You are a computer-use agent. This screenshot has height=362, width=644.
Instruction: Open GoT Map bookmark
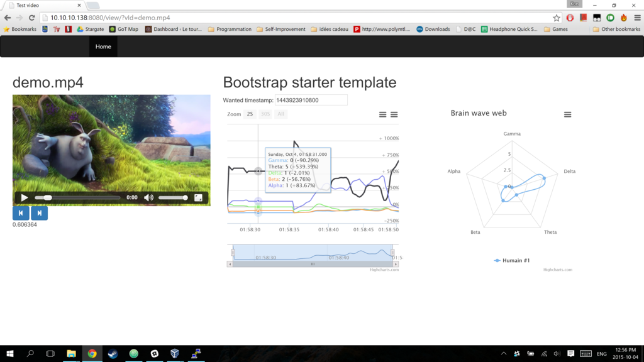(124, 29)
